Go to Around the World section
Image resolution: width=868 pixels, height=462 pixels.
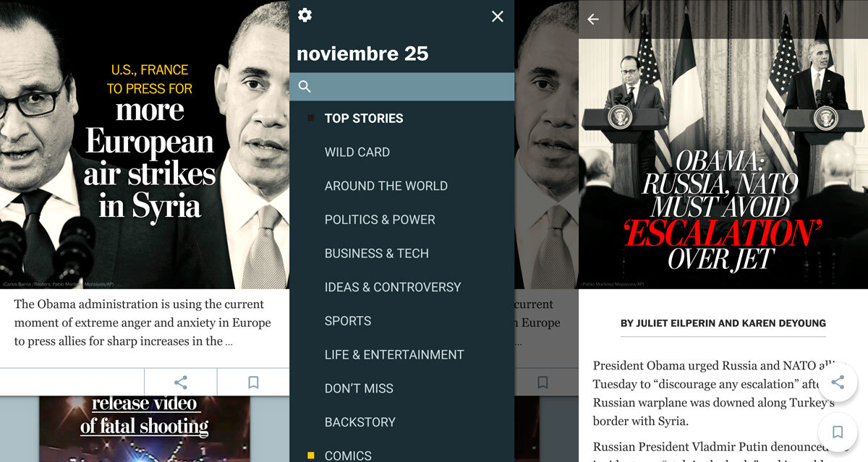(386, 186)
